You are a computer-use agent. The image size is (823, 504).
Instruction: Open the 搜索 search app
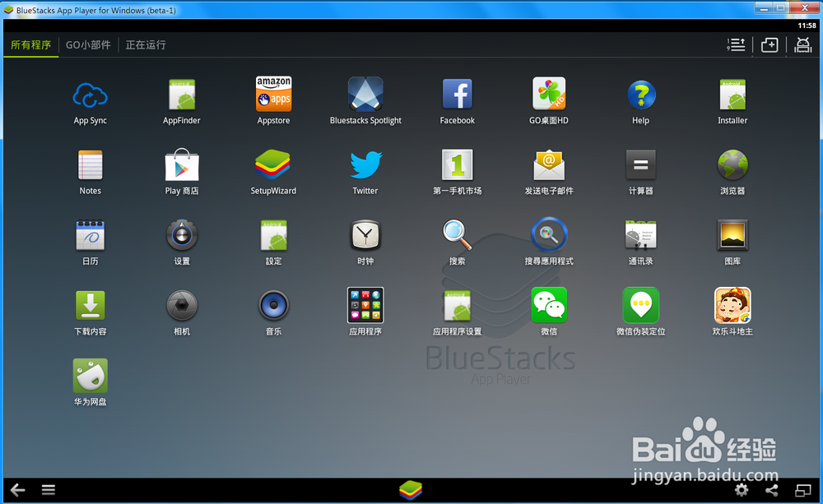point(457,235)
